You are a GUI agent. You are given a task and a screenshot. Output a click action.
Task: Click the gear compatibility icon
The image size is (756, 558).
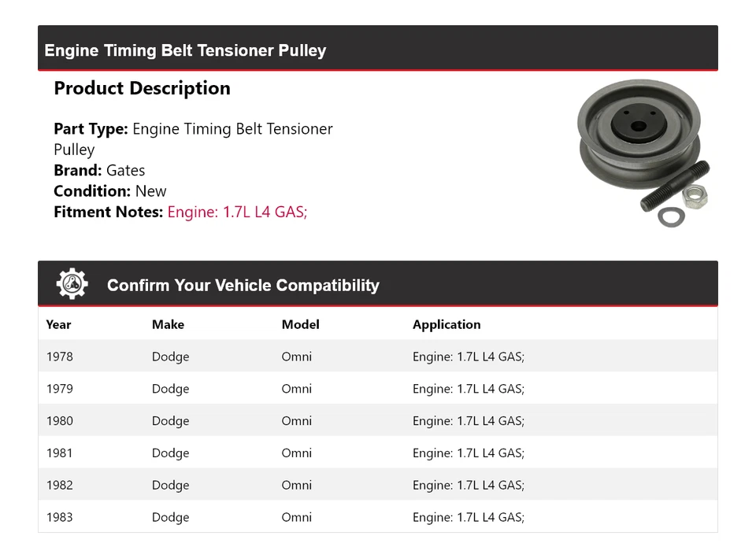pyautogui.click(x=72, y=284)
